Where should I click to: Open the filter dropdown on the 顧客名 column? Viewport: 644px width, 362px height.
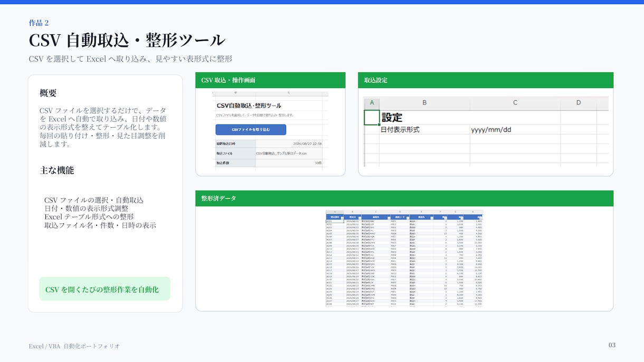tap(389, 218)
